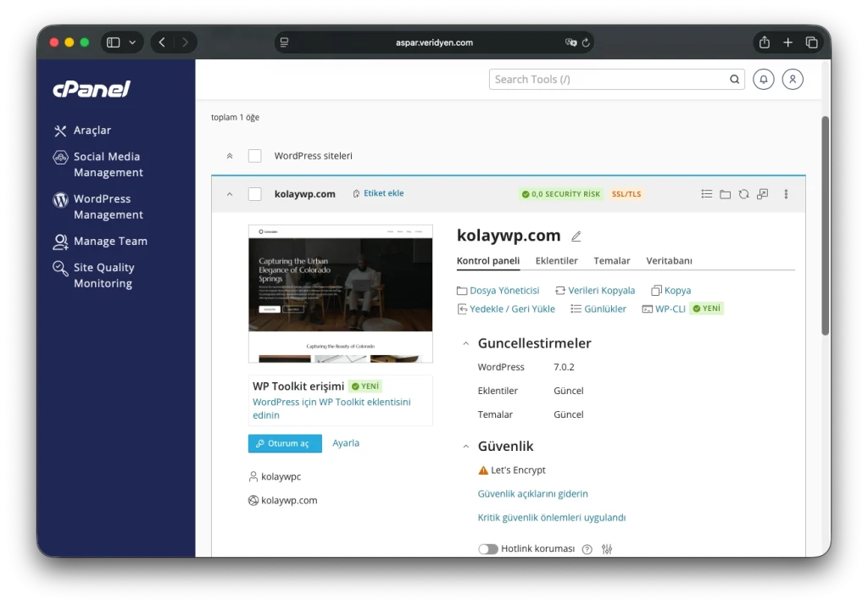
Task: Reload the page in Safari
Action: 586,42
